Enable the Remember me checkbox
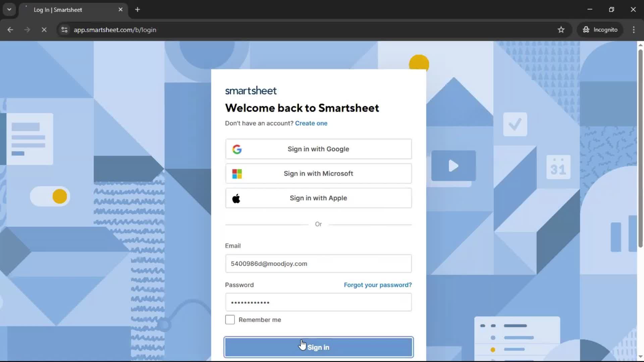This screenshot has height=362, width=644. (x=229, y=319)
